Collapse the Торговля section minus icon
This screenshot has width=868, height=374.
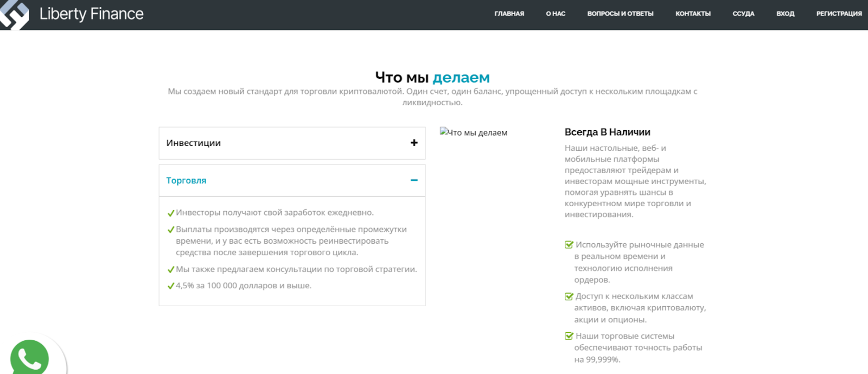(414, 180)
